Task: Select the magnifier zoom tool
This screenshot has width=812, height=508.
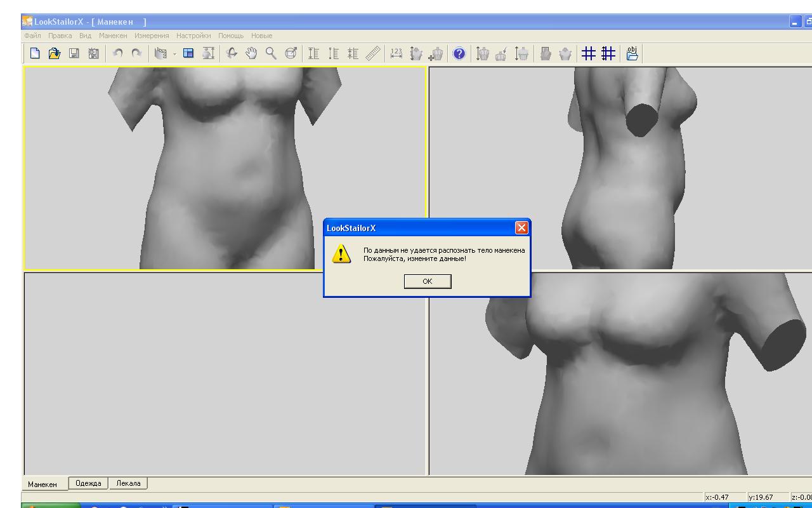Action: (x=271, y=54)
